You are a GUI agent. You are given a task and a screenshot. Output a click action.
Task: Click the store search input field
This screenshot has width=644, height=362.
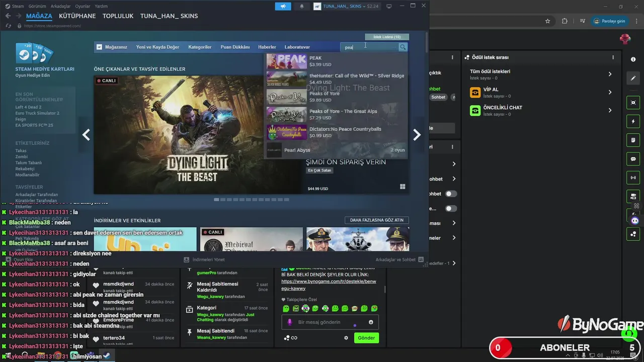pyautogui.click(x=369, y=47)
